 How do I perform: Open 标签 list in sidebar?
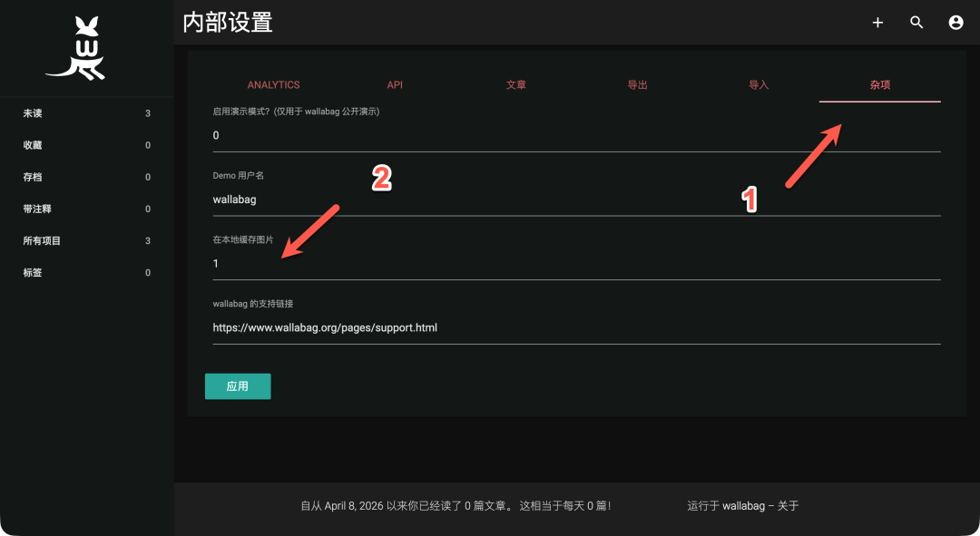point(87,272)
